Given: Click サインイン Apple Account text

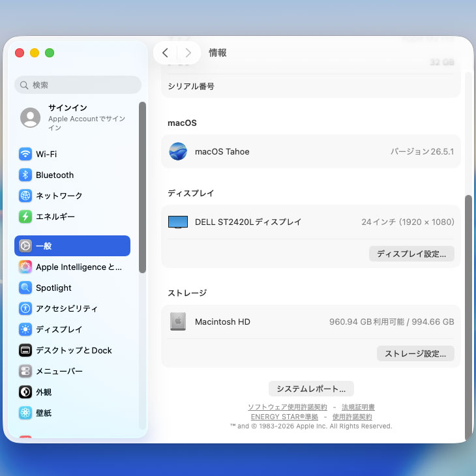Looking at the screenshot, I should pyautogui.click(x=87, y=117).
